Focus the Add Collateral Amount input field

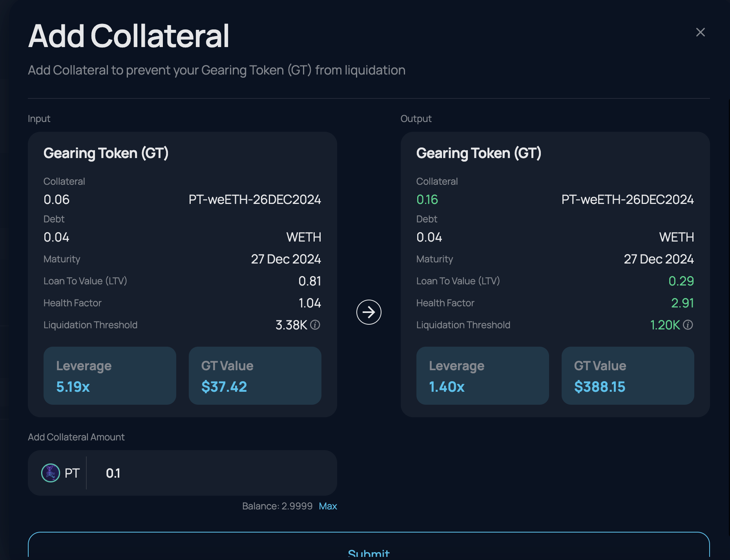212,473
